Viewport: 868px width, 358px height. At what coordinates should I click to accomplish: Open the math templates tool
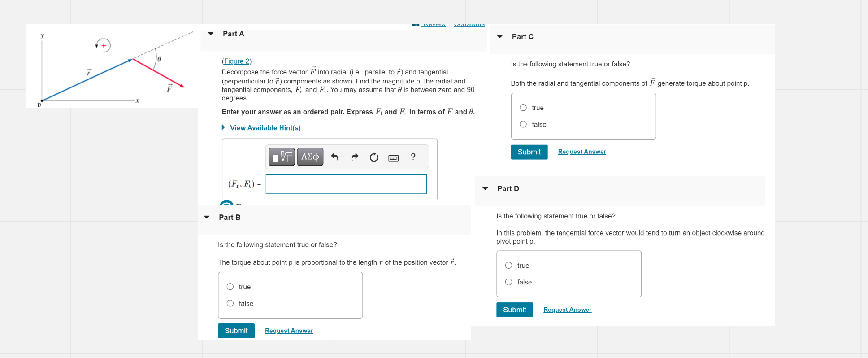[282, 157]
